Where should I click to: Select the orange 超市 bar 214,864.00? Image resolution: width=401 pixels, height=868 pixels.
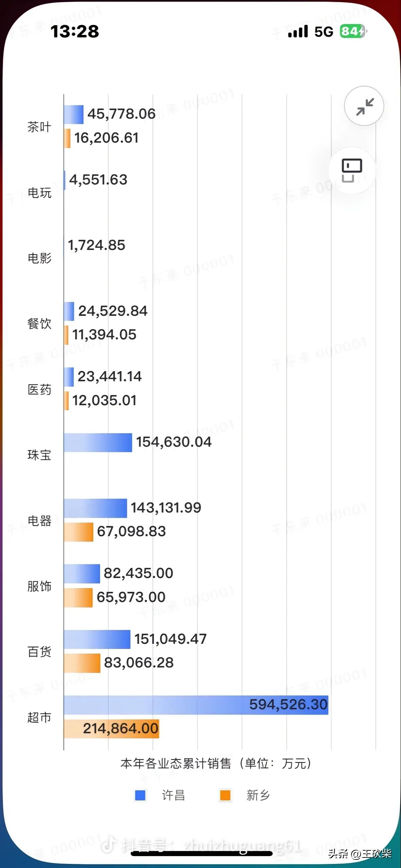point(111,728)
